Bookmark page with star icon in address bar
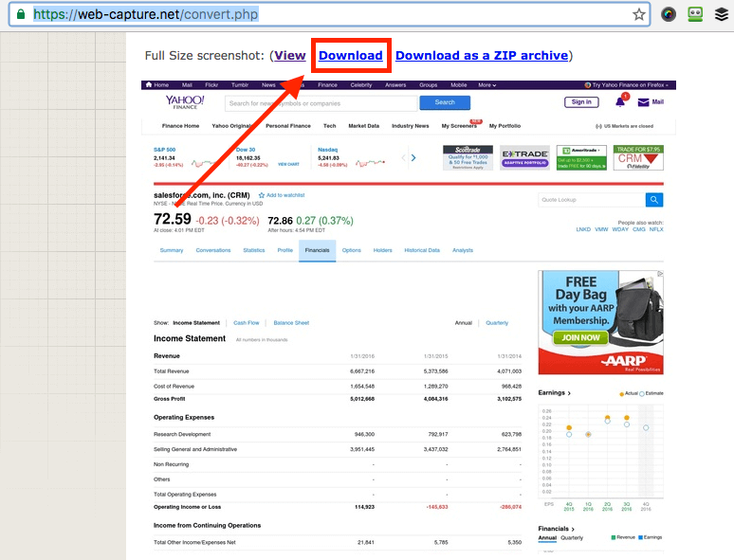The image size is (734, 560). pos(638,14)
